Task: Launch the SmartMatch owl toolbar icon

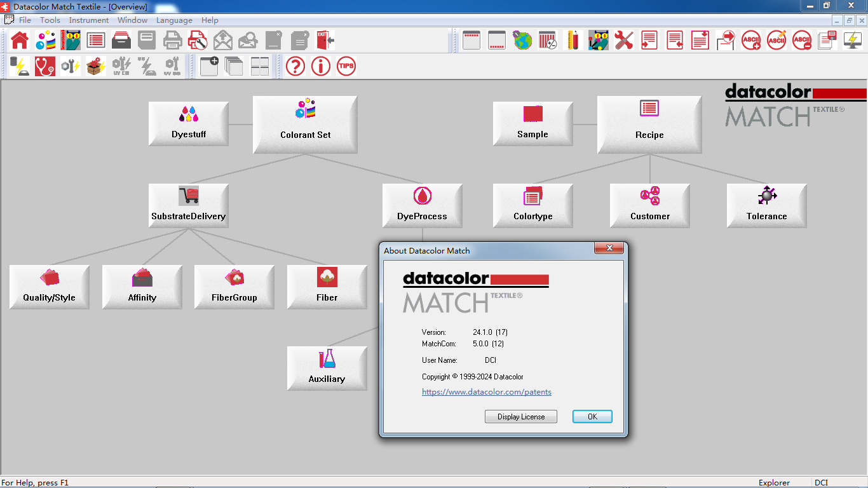Action: pos(71,41)
